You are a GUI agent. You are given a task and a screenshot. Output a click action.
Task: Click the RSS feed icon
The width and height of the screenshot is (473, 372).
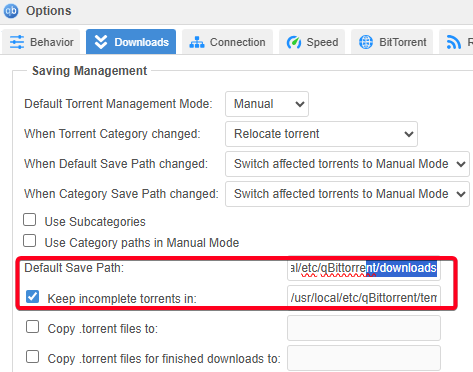click(x=454, y=42)
